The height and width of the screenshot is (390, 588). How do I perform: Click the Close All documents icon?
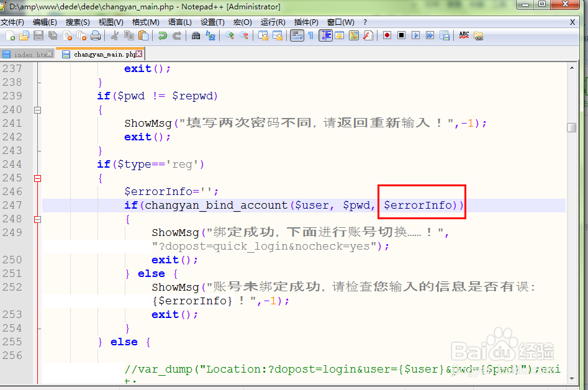(x=81, y=35)
